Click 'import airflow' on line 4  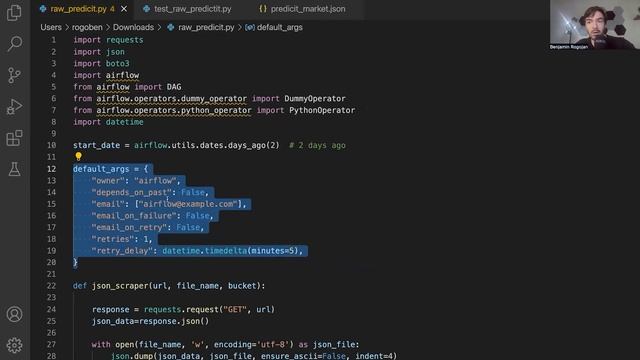(106, 76)
